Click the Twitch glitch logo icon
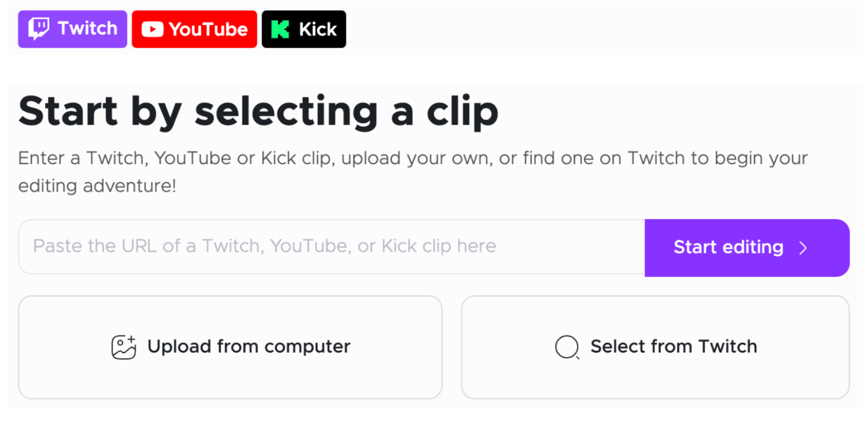The image size is (868, 423). coord(39,28)
